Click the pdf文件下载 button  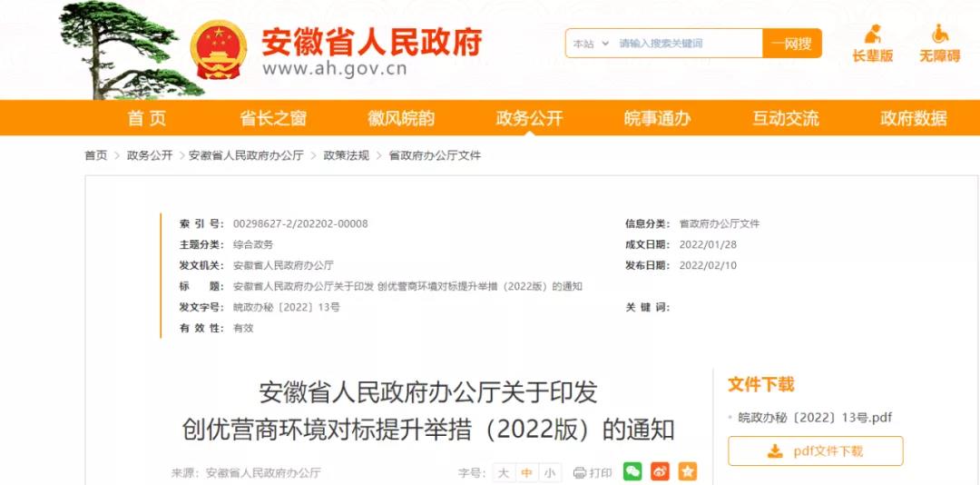tap(816, 451)
